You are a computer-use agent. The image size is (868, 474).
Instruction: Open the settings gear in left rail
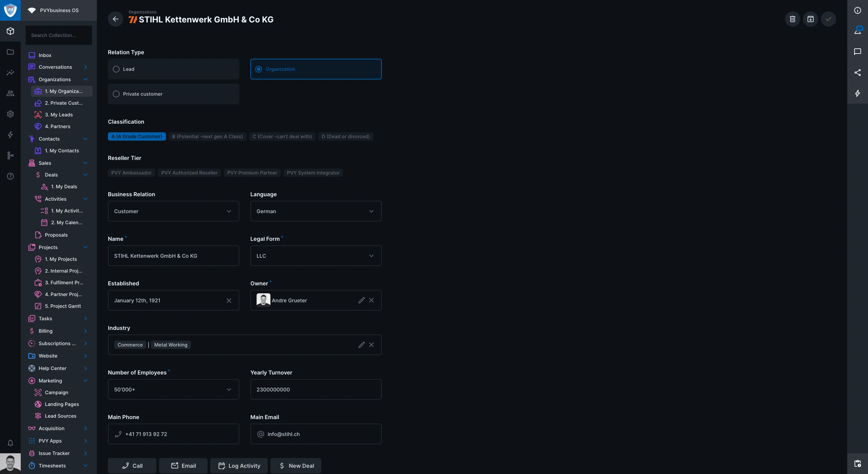click(x=10, y=114)
